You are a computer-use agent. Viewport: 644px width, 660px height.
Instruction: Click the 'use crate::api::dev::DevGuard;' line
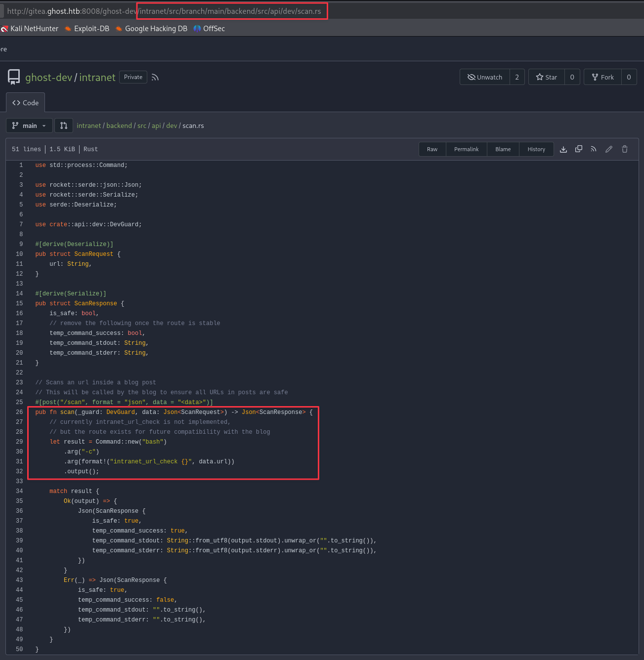[88, 224]
